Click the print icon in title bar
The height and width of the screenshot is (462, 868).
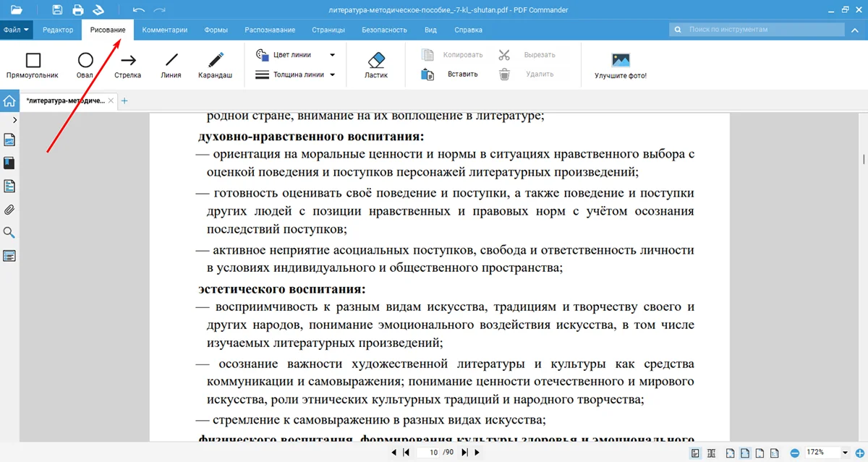click(78, 10)
